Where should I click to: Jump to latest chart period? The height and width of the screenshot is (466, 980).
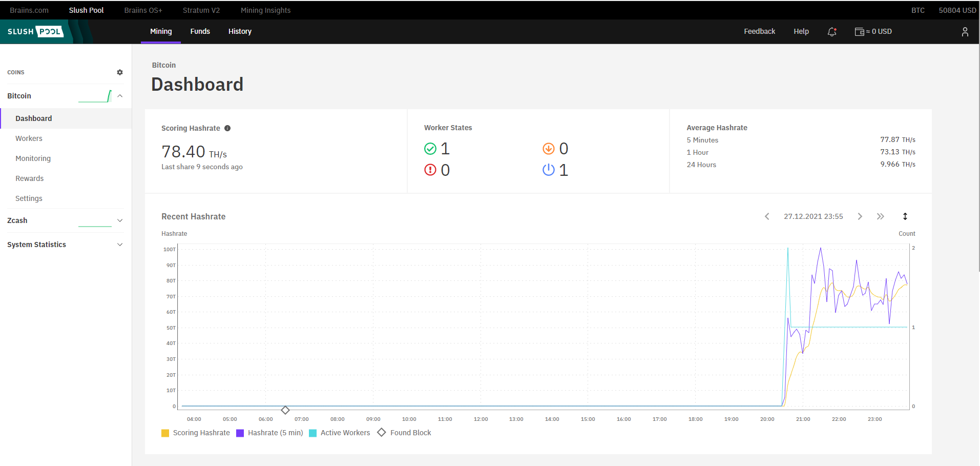[881, 216]
